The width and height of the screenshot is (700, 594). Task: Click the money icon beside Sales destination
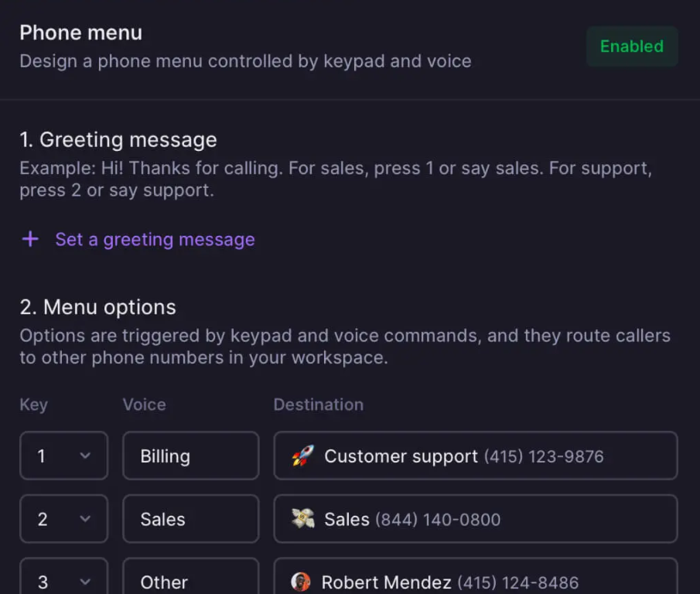pos(302,519)
